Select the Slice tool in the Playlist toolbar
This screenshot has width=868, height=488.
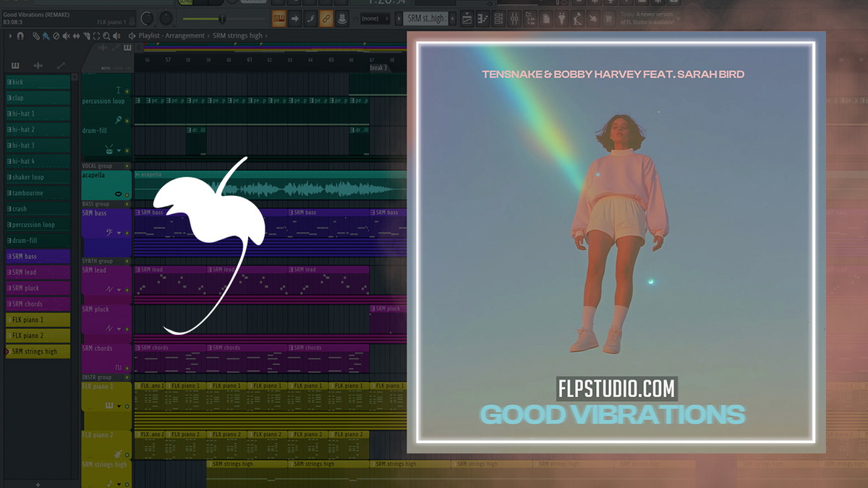click(x=87, y=36)
